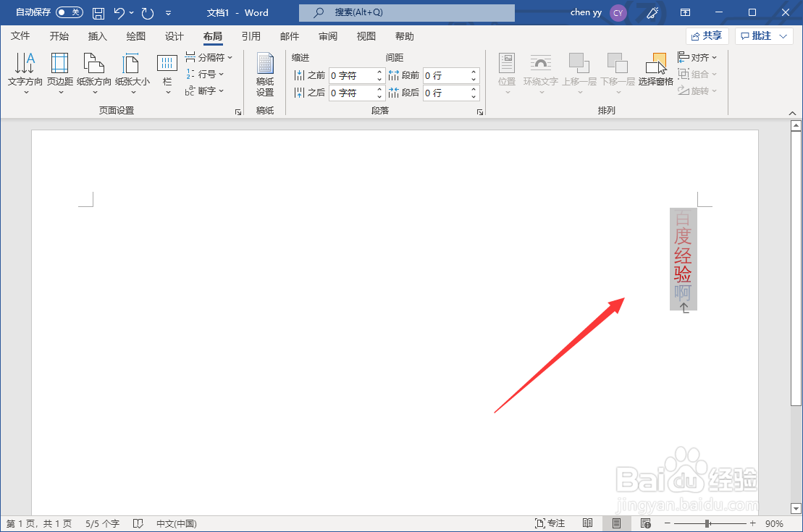Open the 断字 (Hyphenation) dropdown
Image resolution: width=803 pixels, height=532 pixels.
point(209,90)
